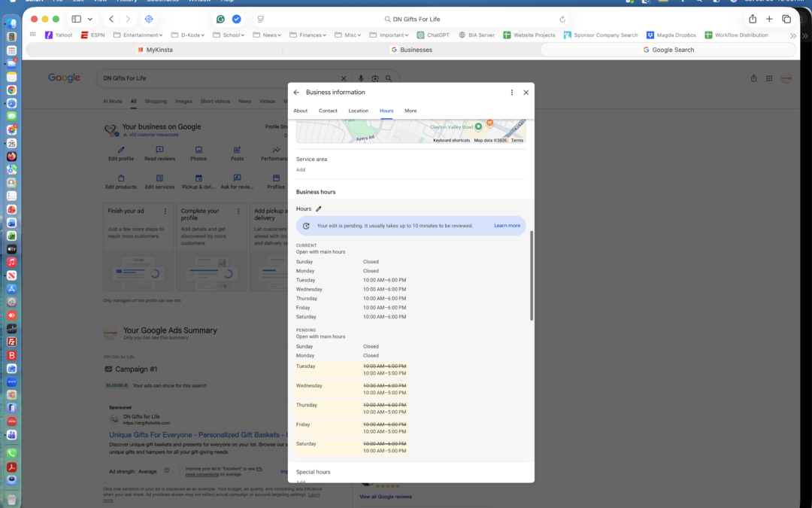Viewport: 812px width, 508px height.
Task: Open Trash in the Dock
Action: (x=11, y=499)
